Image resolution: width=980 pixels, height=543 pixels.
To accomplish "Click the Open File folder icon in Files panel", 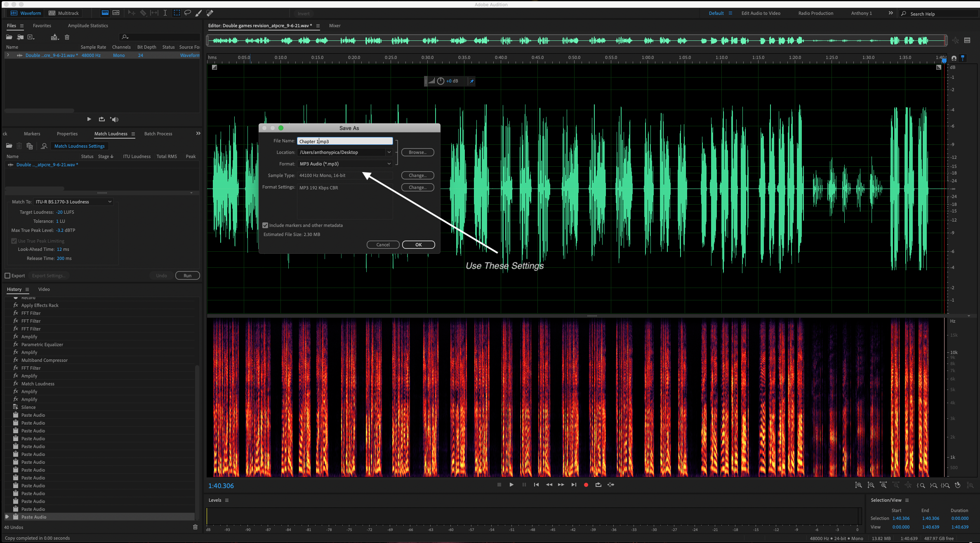I will 9,37.
